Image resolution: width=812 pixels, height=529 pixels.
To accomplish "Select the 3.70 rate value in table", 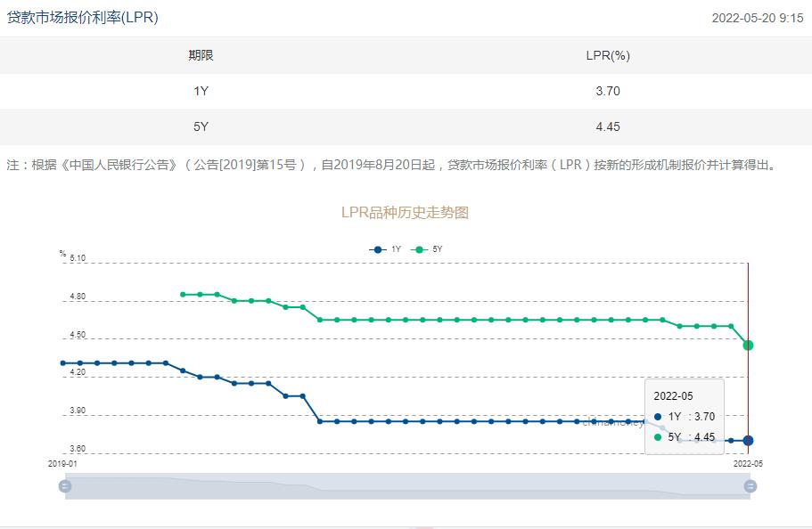I will (x=608, y=91).
